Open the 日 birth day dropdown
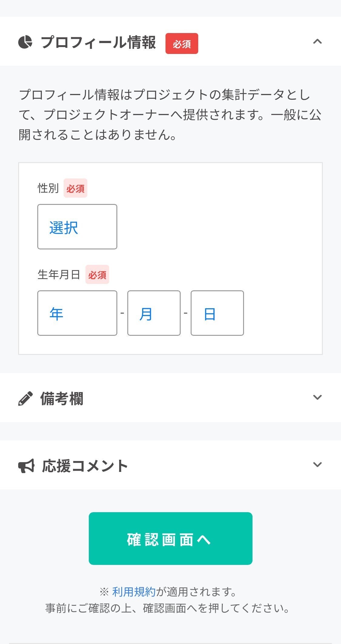The width and height of the screenshot is (341, 644). [x=217, y=313]
